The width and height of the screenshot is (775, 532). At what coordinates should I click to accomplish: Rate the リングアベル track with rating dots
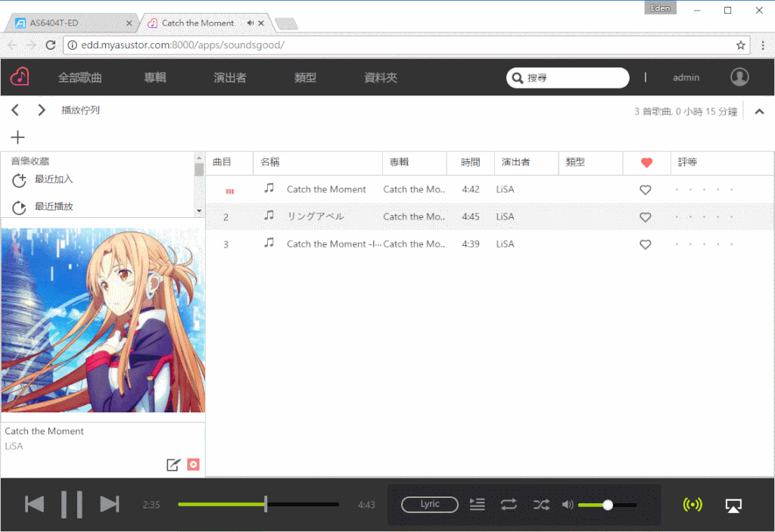(x=705, y=216)
